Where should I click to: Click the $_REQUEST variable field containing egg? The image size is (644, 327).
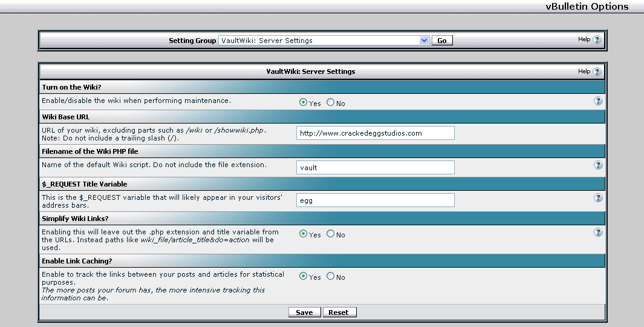[375, 200]
